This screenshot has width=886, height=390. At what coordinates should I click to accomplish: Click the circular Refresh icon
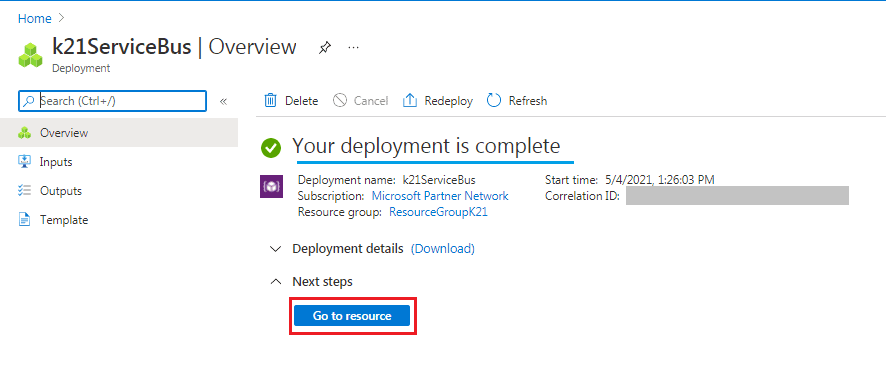494,101
